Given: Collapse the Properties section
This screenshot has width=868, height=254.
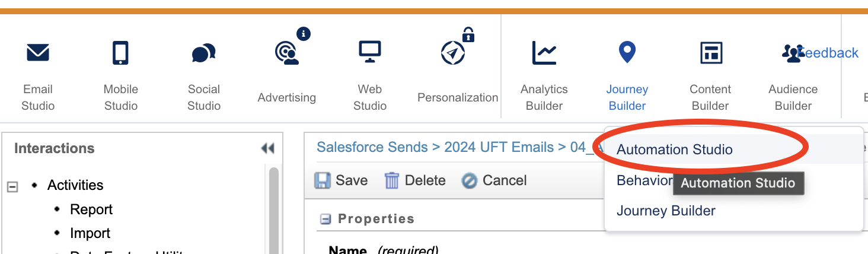Looking at the screenshot, I should pos(325,219).
